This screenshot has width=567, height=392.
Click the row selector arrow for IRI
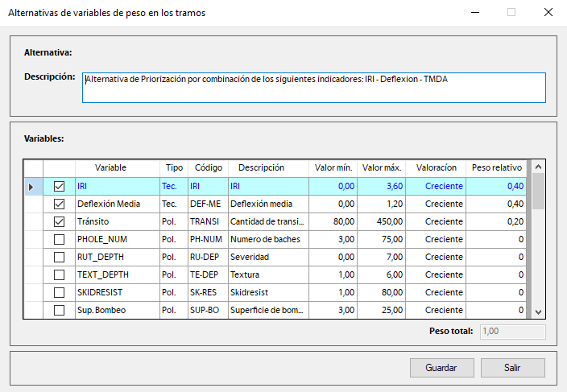(x=31, y=187)
